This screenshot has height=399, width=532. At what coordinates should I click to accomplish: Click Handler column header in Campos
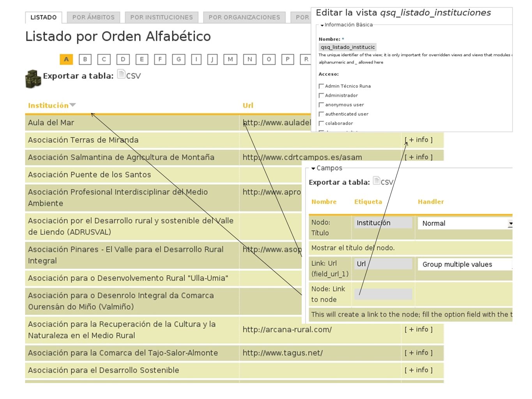coord(431,202)
